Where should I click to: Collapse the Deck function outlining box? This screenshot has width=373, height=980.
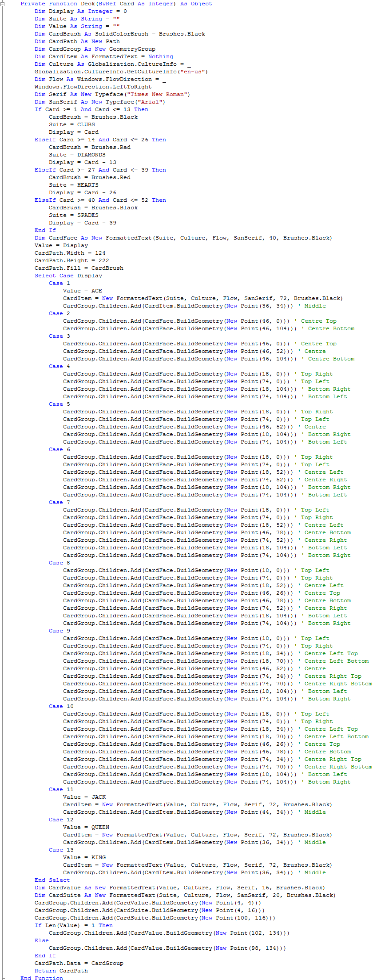pyautogui.click(x=3, y=4)
